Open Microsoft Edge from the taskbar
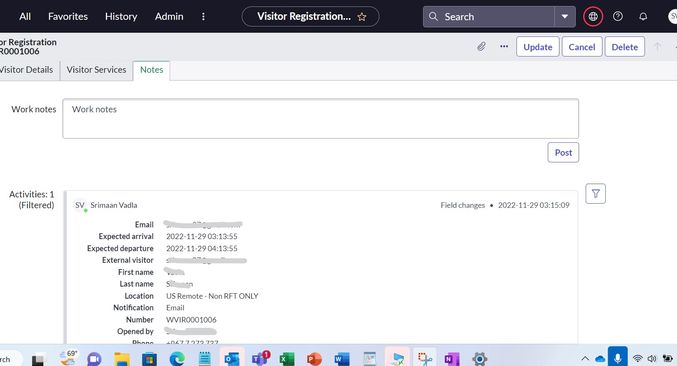 point(177,359)
